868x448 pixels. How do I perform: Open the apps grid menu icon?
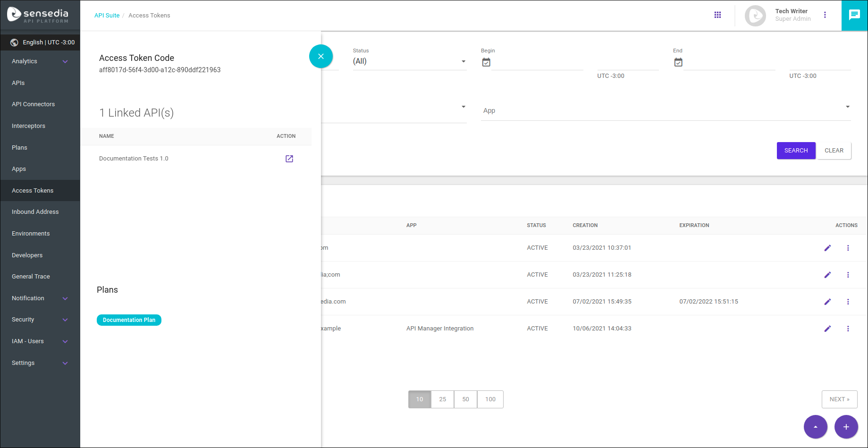(x=717, y=15)
